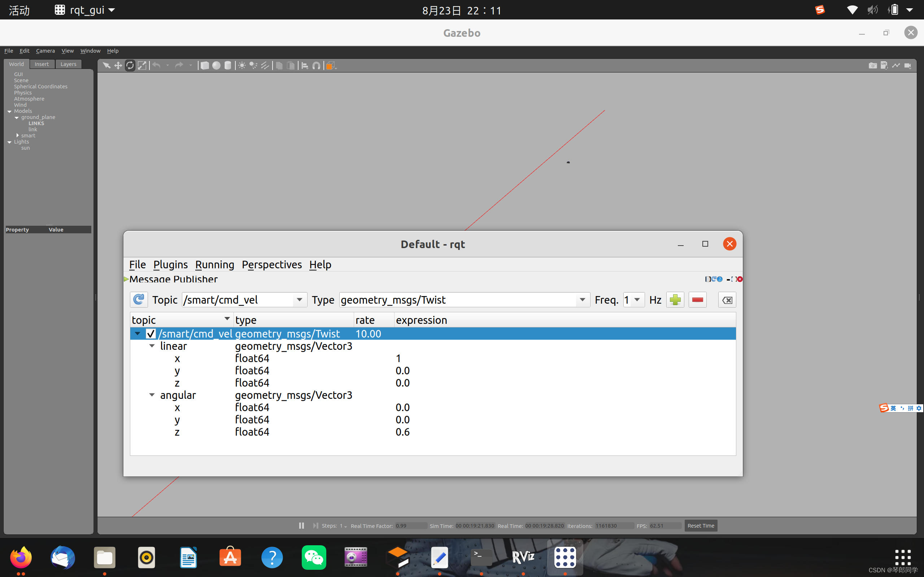Screen dimensions: 924x577
Task: Click the Reset Time button
Action: 700,526
